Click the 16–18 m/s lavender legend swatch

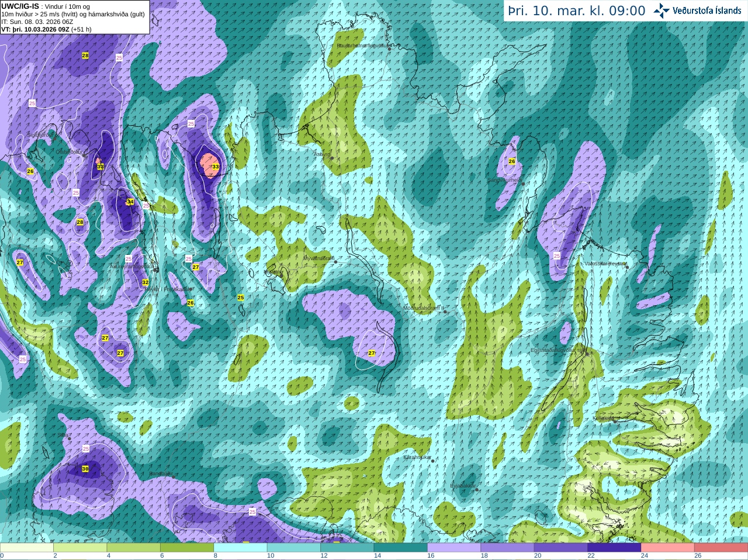[454, 548]
